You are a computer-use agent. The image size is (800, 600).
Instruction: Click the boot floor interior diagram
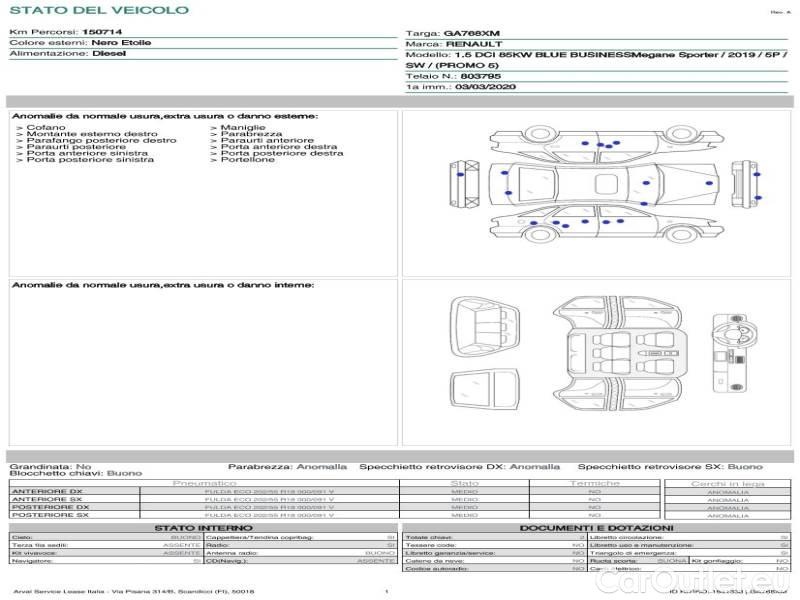[478, 388]
